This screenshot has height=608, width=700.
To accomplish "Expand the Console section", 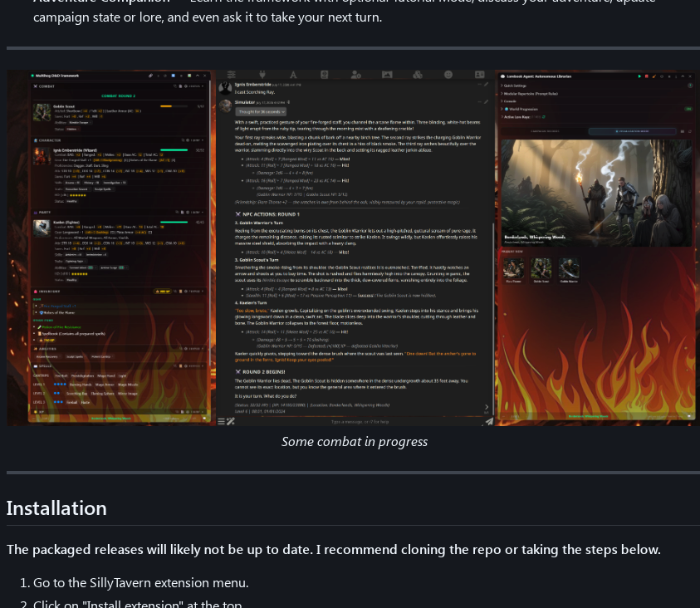I will pyautogui.click(x=508, y=101).
